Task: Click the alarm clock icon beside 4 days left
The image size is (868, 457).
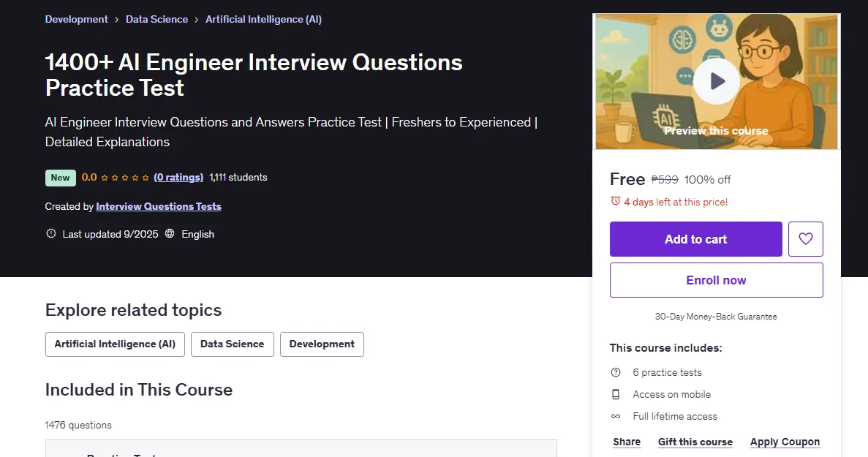Action: [x=615, y=201]
